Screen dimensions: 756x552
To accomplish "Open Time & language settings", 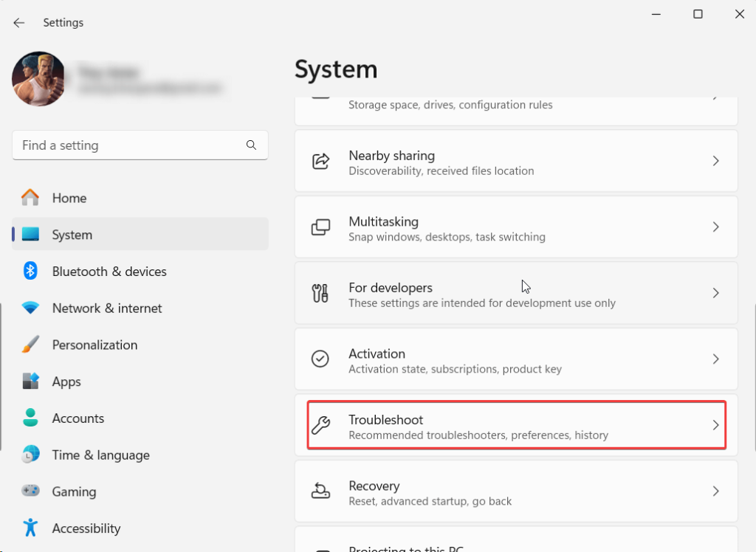I will [x=100, y=455].
